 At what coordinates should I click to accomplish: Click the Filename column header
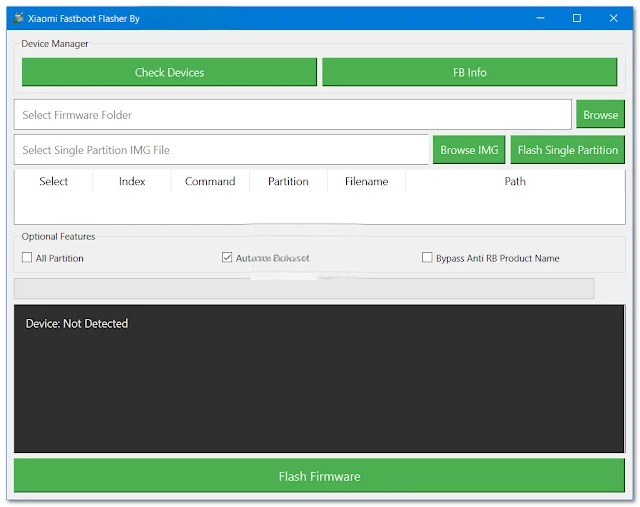[366, 181]
